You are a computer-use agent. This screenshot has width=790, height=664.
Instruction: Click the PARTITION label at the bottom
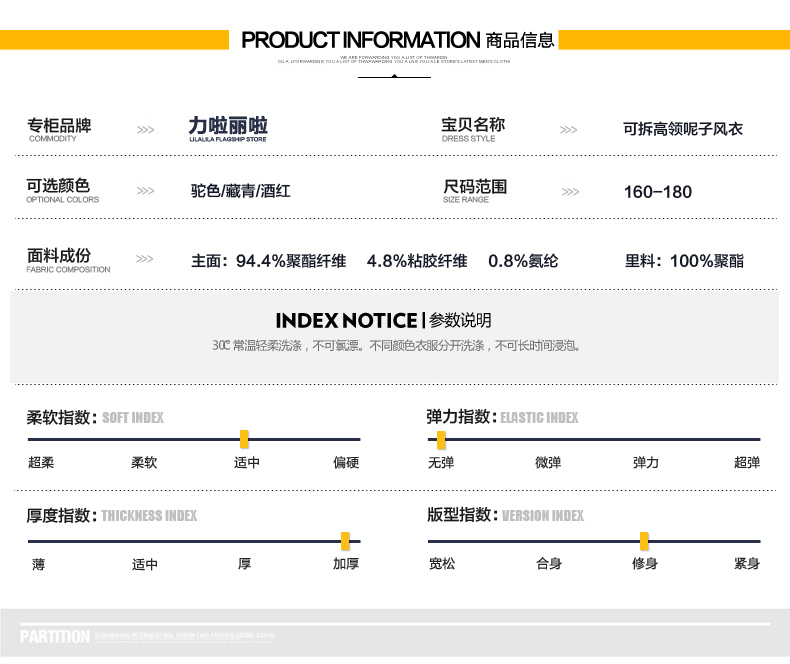point(55,637)
